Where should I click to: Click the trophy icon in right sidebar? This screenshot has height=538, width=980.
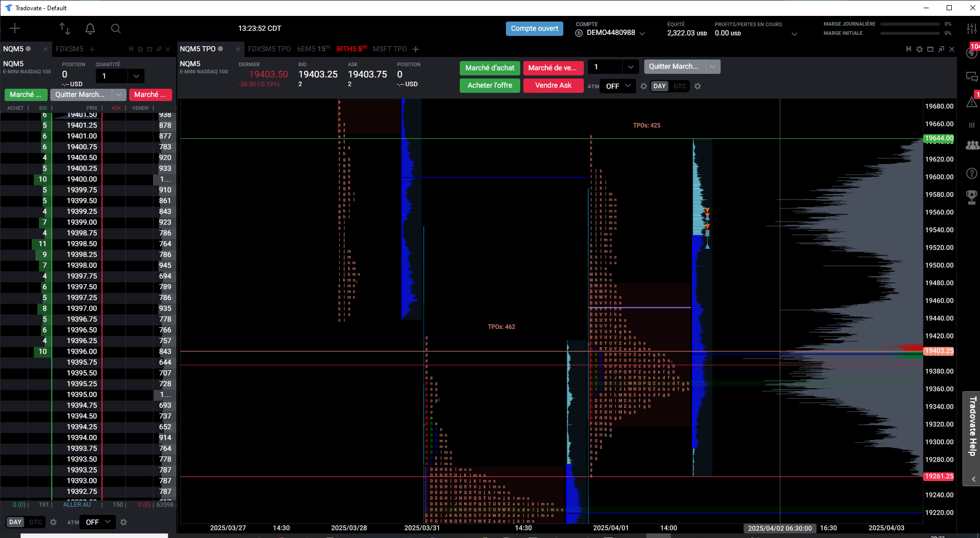pyautogui.click(x=971, y=196)
